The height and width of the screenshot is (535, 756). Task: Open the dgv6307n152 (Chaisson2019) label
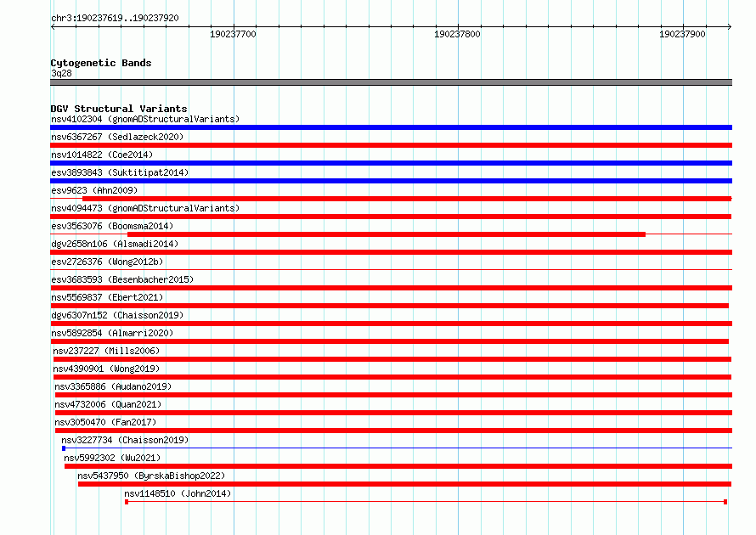pos(117,315)
